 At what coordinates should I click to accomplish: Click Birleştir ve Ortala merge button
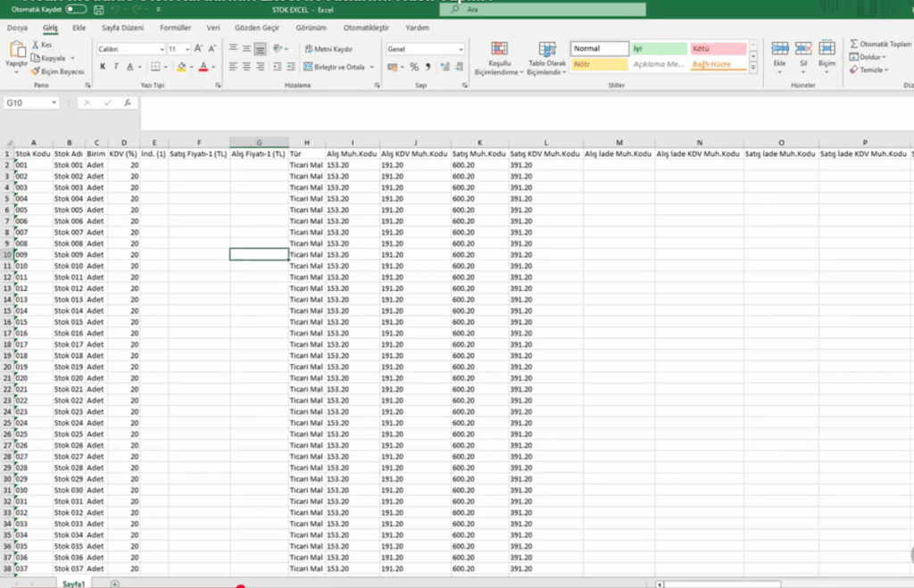[x=335, y=67]
